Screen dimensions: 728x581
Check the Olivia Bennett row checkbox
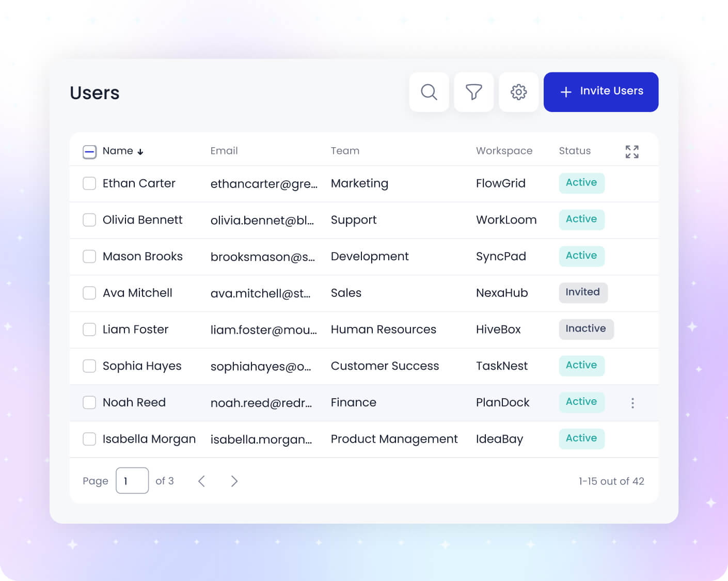(x=89, y=220)
